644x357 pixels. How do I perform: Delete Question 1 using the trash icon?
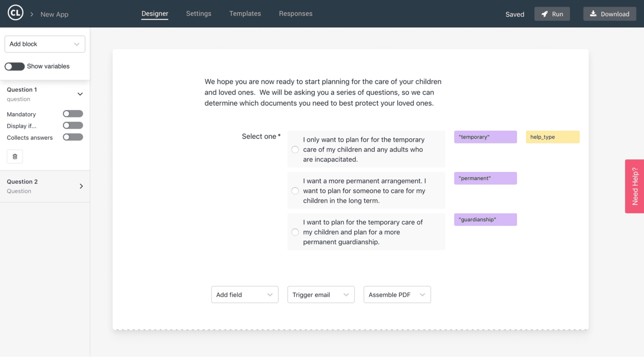tap(15, 156)
